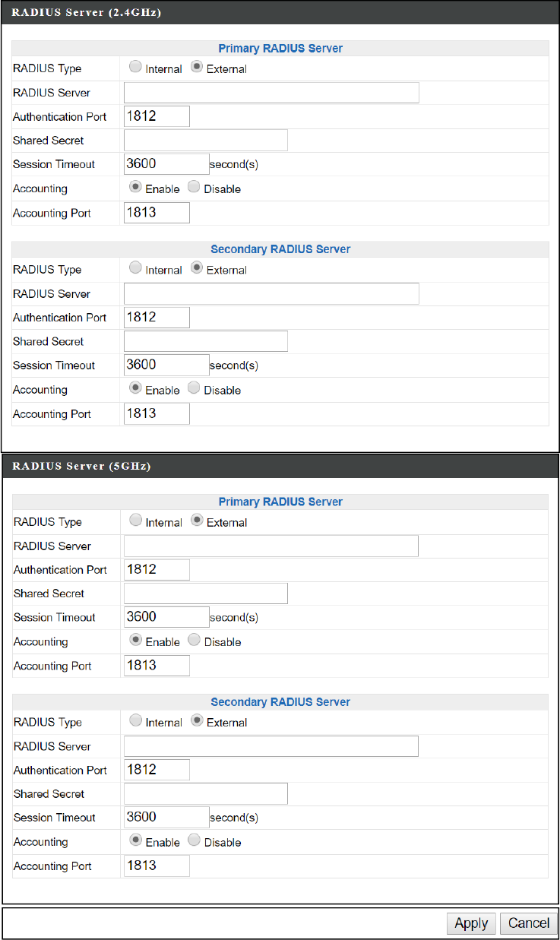Screen dimensions: 560x940
Task: Select Internal for 2.4GHz Primary RADIUS Type
Action: point(135,68)
